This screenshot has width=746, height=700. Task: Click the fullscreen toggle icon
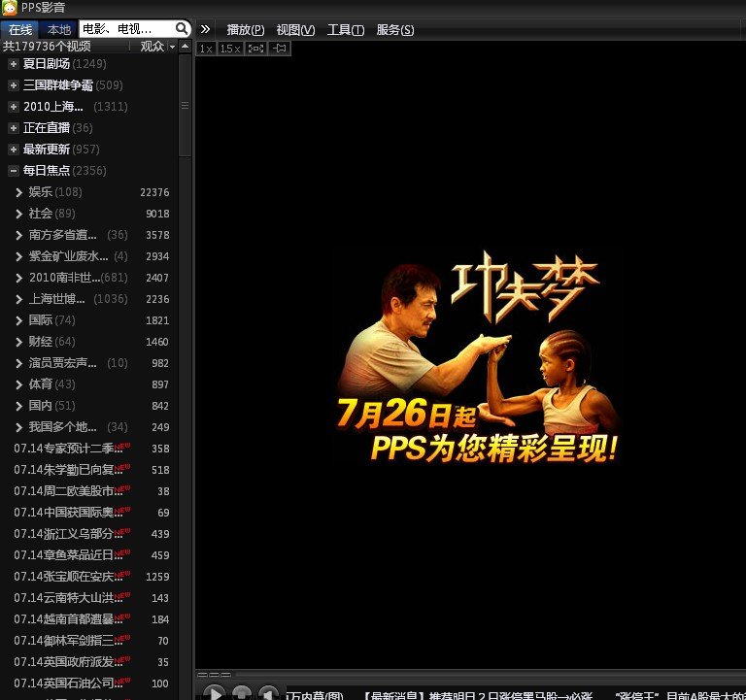[255, 49]
